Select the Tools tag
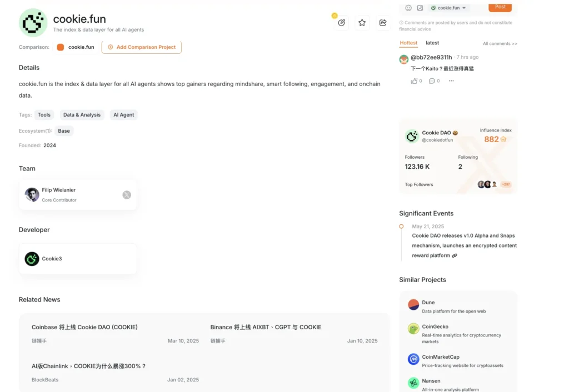The width and height of the screenshot is (569, 392). (x=44, y=115)
